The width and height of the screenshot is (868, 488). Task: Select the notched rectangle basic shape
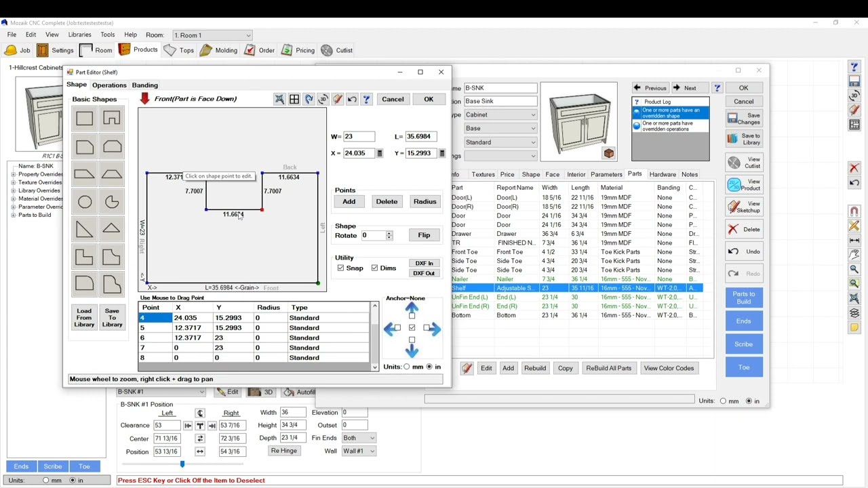coord(112,119)
